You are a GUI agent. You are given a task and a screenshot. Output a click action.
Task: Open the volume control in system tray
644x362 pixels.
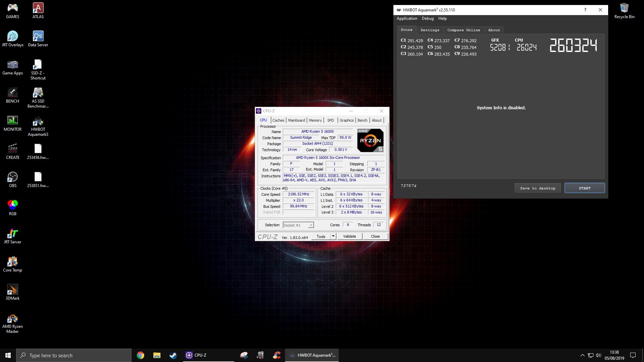(598, 355)
